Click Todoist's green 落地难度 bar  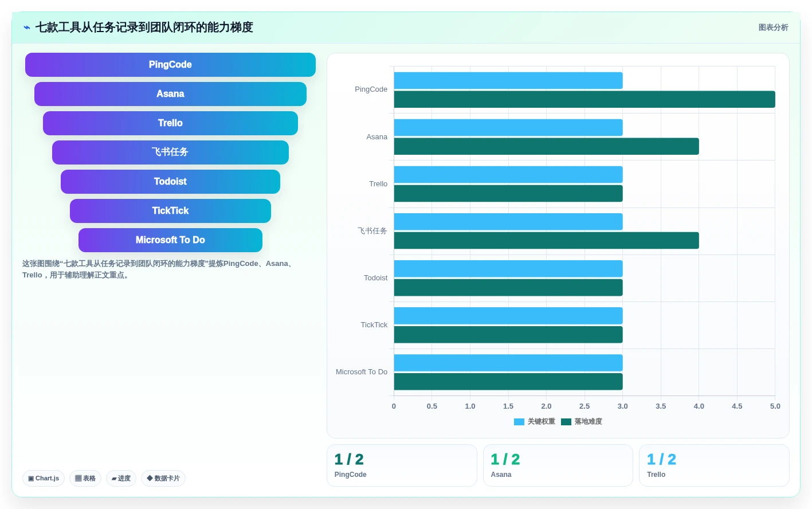tap(508, 287)
